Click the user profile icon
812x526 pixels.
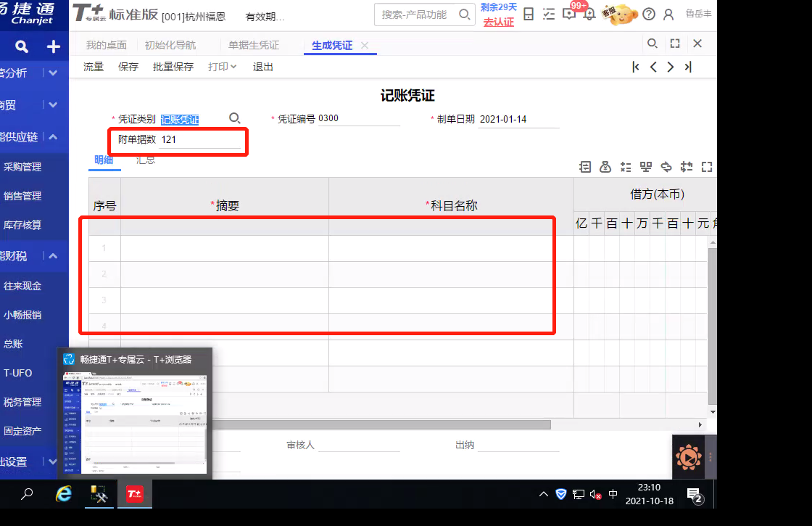[668, 15]
